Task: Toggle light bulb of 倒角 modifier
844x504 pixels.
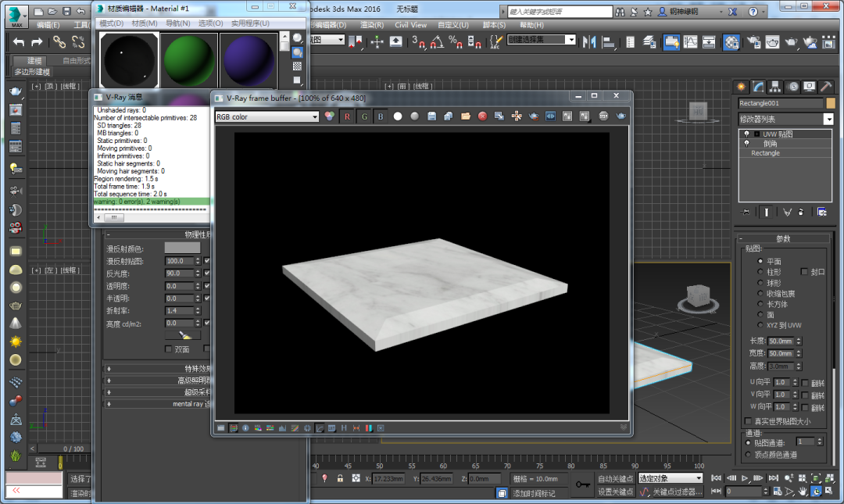Action: point(746,143)
